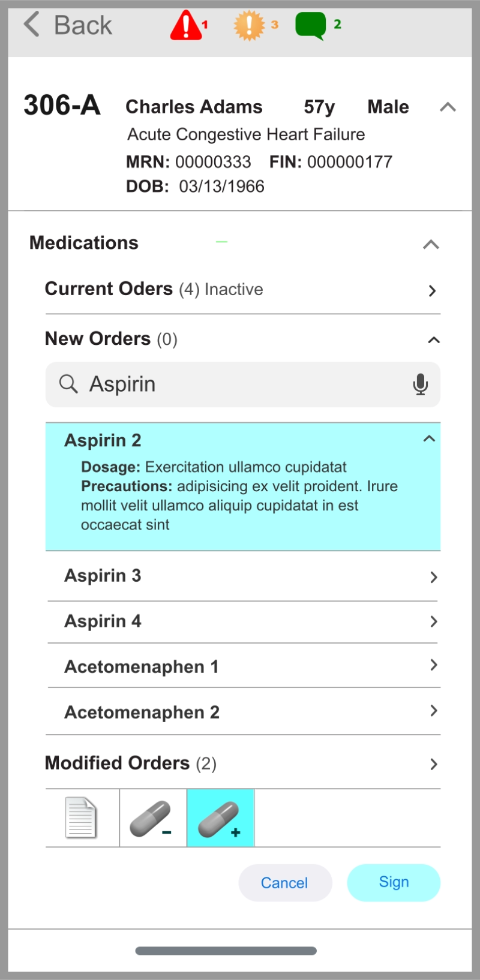Open the green chat messages icon

coord(311,26)
